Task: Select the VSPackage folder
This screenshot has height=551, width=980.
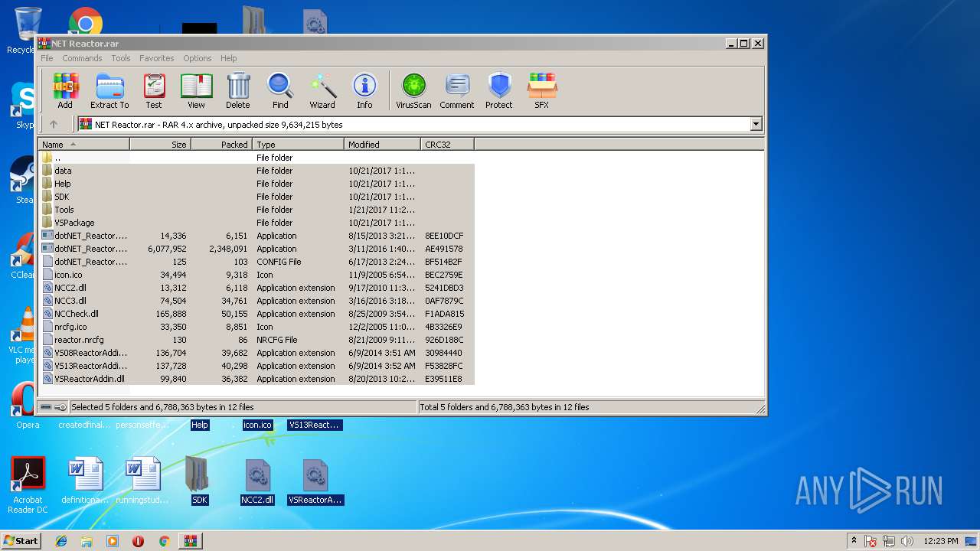Action: (x=256, y=223)
